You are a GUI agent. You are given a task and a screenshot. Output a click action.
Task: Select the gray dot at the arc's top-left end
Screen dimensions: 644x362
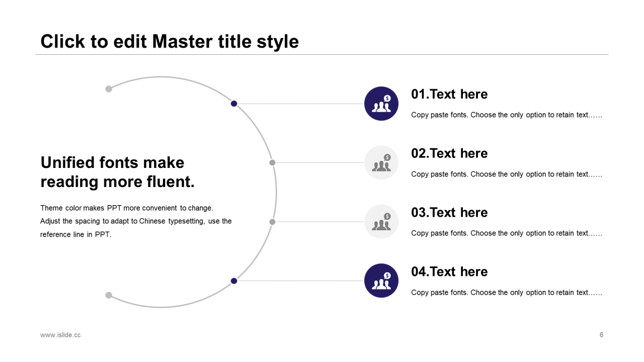[x=109, y=89]
